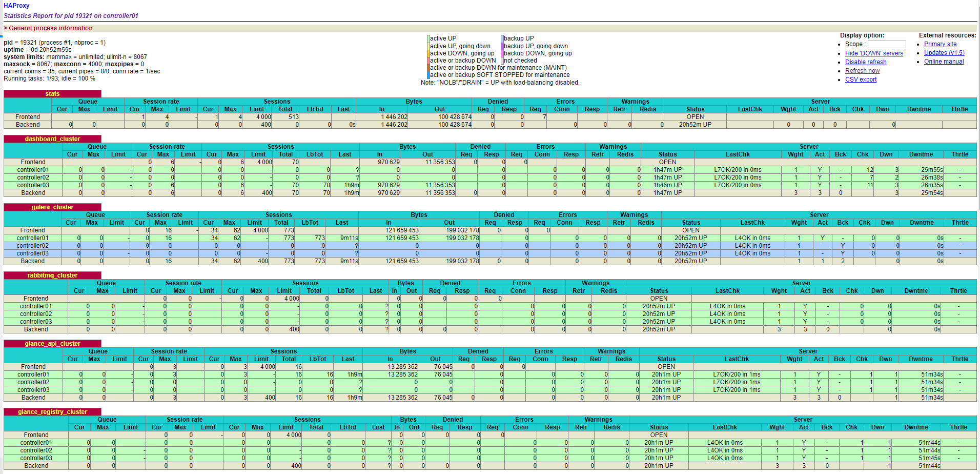Click '121 659 453' bytes in galera Frontend
The height and width of the screenshot is (474, 980).
(402, 230)
